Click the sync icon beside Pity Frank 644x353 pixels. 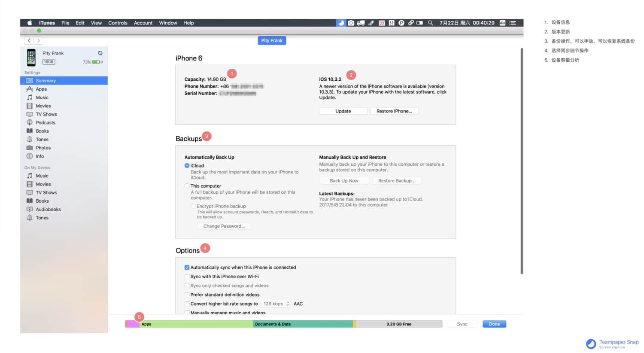coord(100,53)
